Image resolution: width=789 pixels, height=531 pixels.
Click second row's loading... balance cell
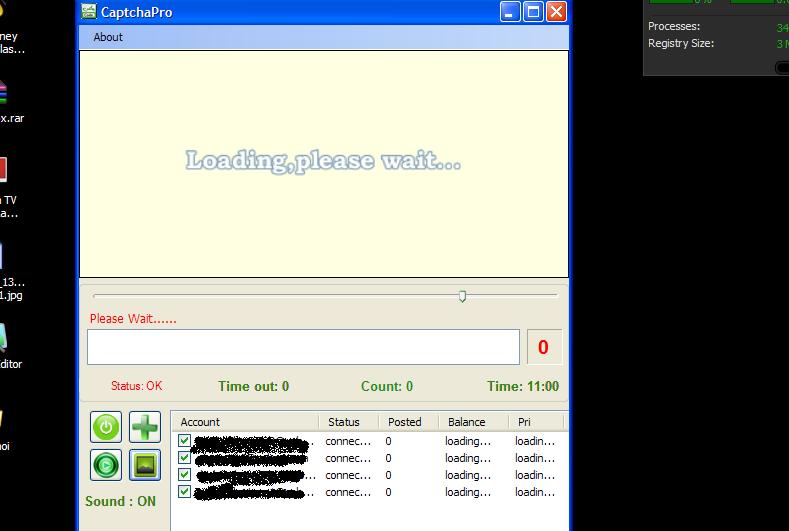point(468,458)
